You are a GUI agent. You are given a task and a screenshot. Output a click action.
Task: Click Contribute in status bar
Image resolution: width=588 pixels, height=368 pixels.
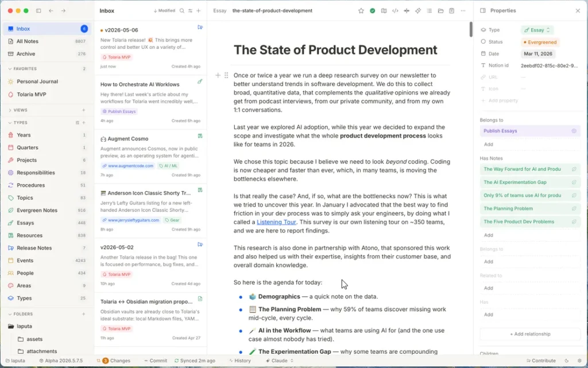point(541,361)
